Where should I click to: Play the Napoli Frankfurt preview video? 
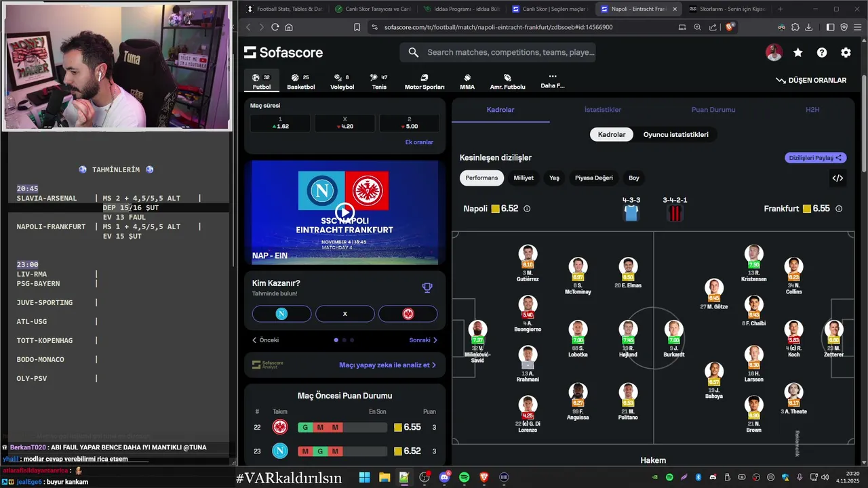(x=344, y=212)
